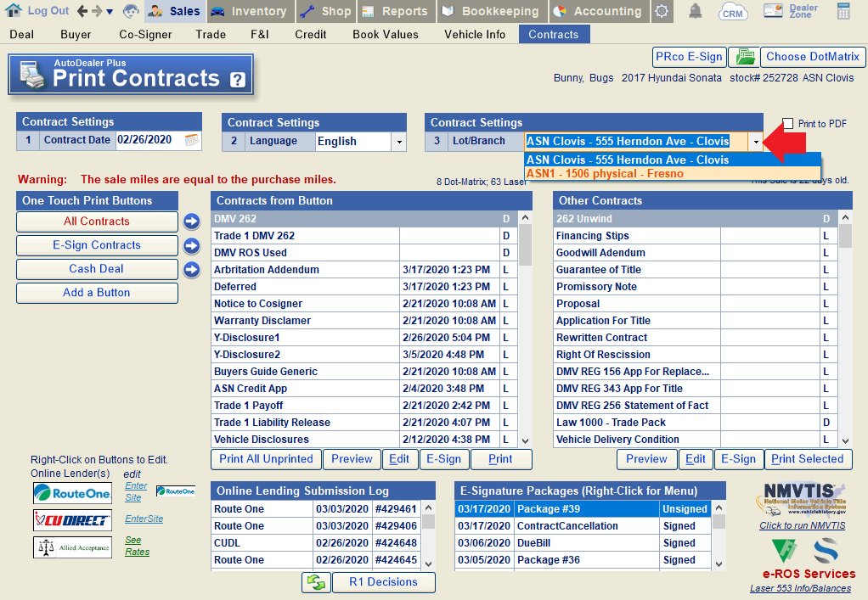Screen dimensions: 868x600
Task: Click the green folder icon beside PRco E-Sign
Action: (744, 57)
